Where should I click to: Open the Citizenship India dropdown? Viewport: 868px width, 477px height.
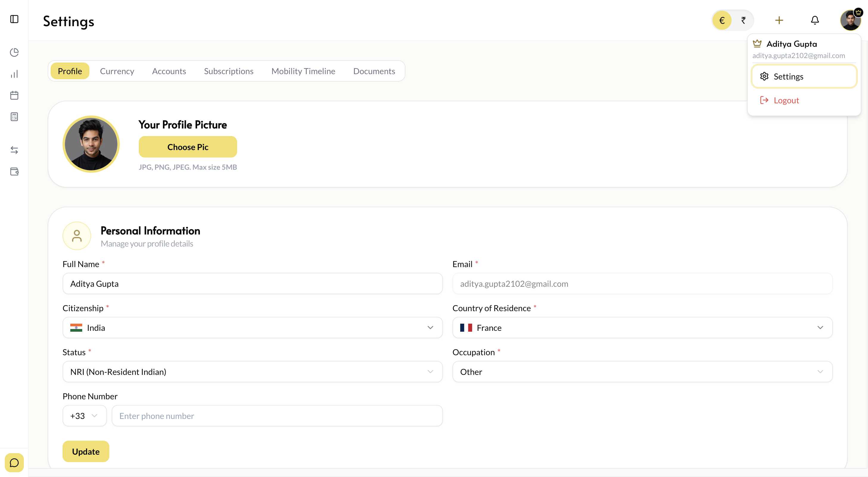click(x=252, y=328)
